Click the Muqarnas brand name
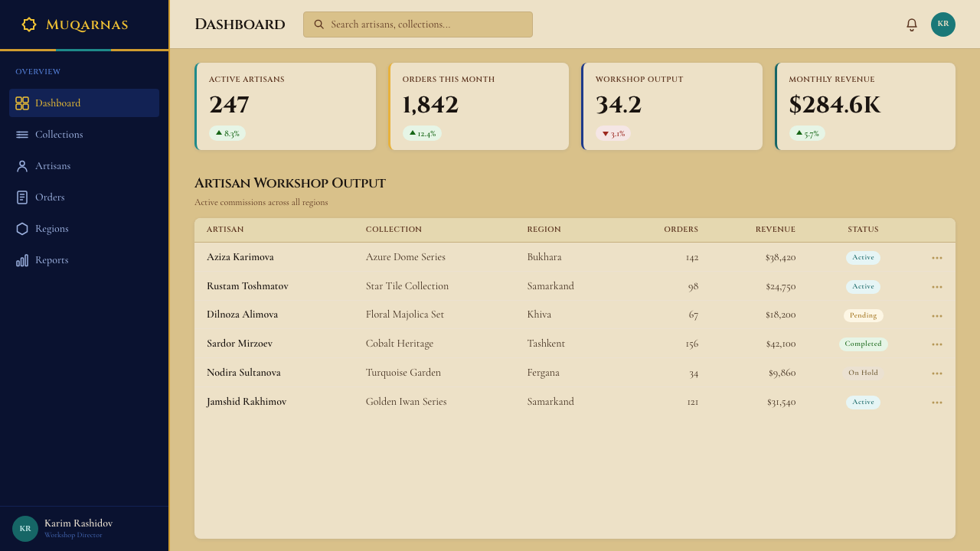Image resolution: width=980 pixels, height=551 pixels. point(87,25)
